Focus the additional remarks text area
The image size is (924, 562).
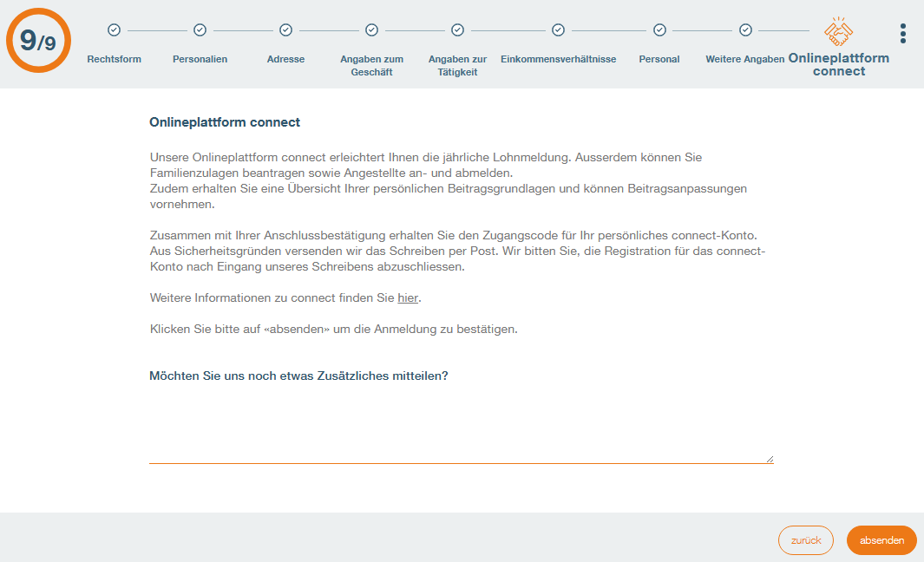460,427
